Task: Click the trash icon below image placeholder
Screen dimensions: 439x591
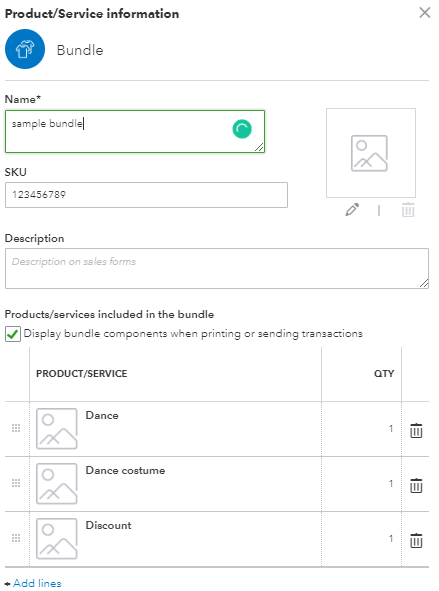Action: [408, 210]
